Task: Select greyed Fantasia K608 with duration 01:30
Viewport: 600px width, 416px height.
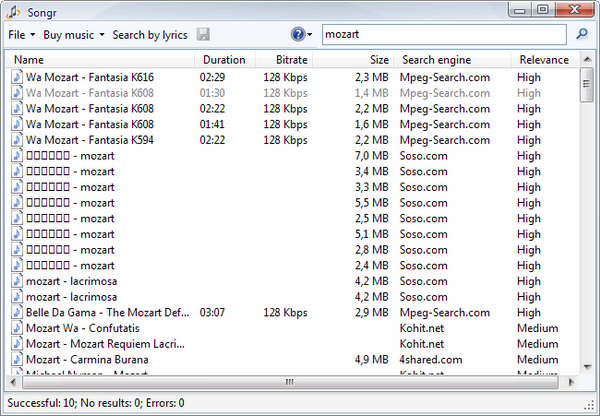Action: tap(90, 93)
